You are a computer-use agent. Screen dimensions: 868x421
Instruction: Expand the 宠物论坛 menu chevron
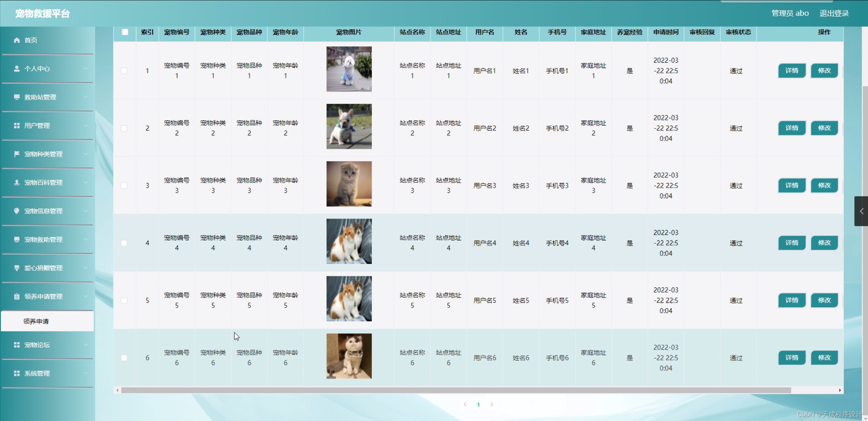tap(86, 345)
